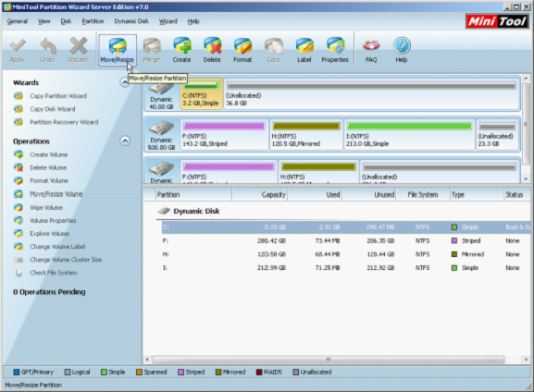Click the Merge toolbar icon
This screenshot has width=534, height=392.
tap(152, 50)
